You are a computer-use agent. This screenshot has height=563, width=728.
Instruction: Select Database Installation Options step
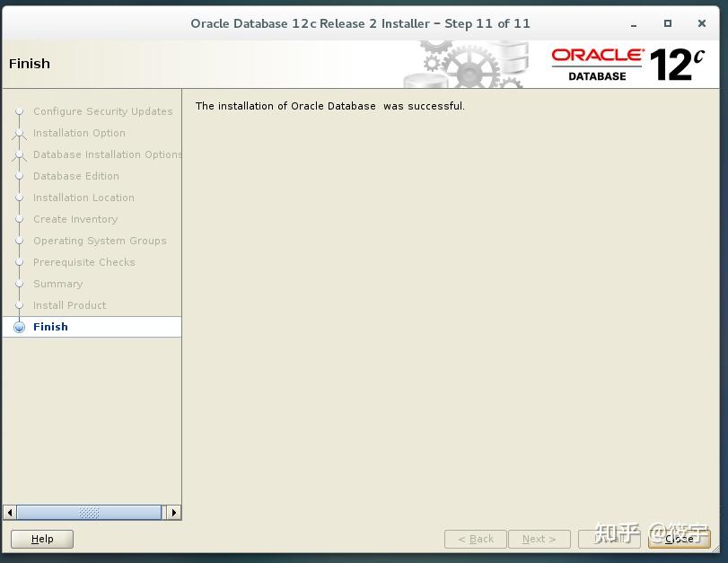(108, 154)
